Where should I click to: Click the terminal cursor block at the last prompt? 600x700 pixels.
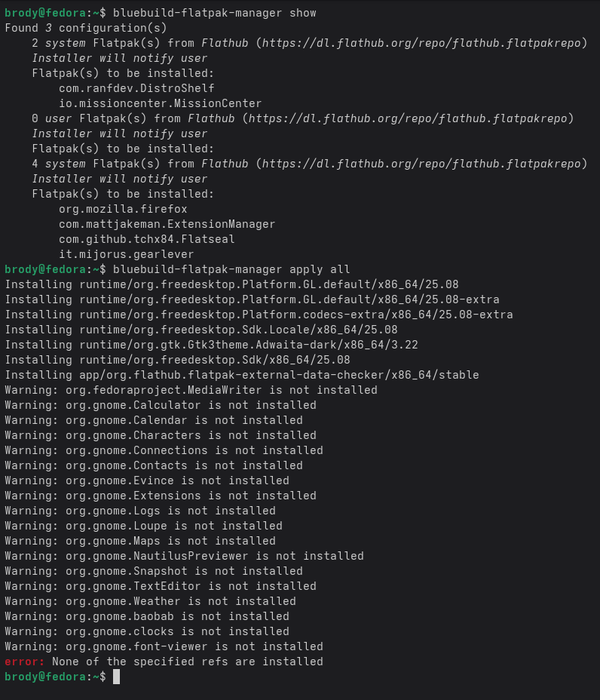pos(116,677)
